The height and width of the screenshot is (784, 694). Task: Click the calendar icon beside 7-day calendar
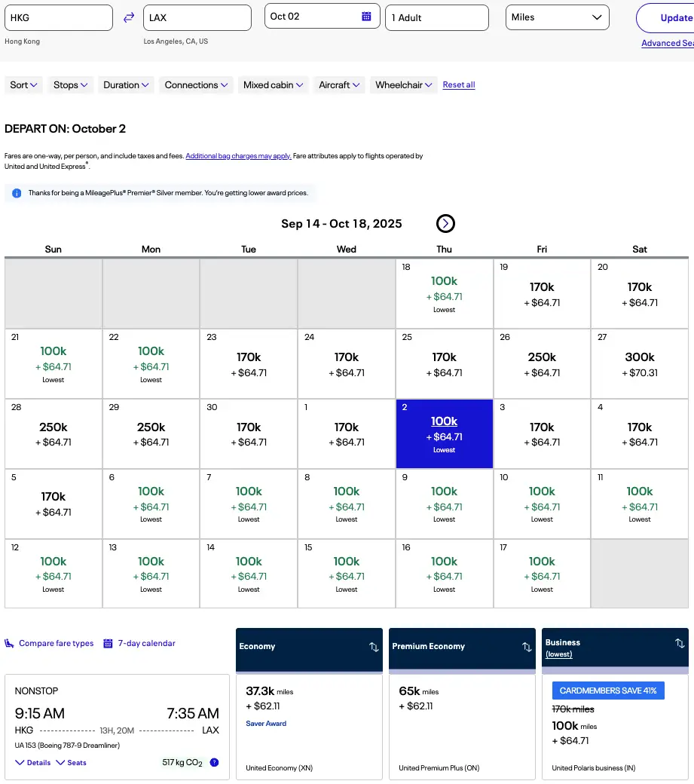(x=108, y=644)
